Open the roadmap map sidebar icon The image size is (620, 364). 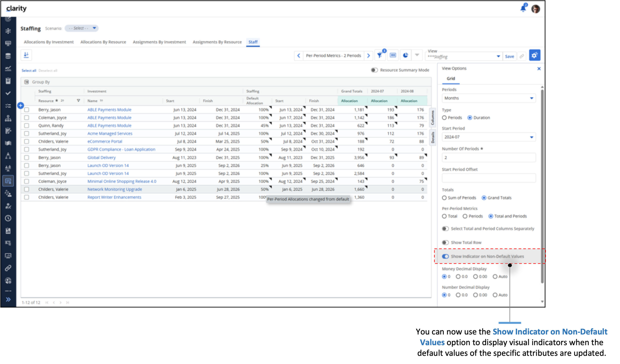(x=8, y=143)
